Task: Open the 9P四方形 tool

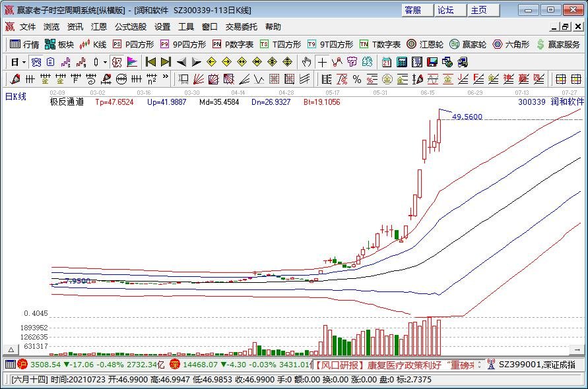Action: [x=183, y=45]
